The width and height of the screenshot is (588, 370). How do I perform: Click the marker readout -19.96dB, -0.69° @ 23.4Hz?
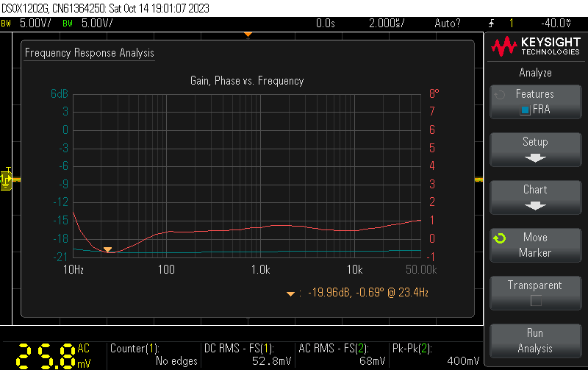(368, 292)
